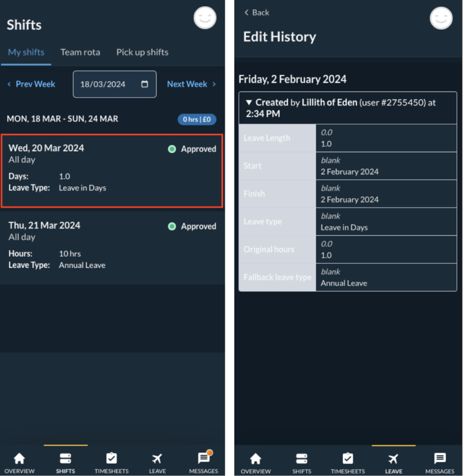Tap the Back button
The height and width of the screenshot is (476, 463).
point(256,12)
